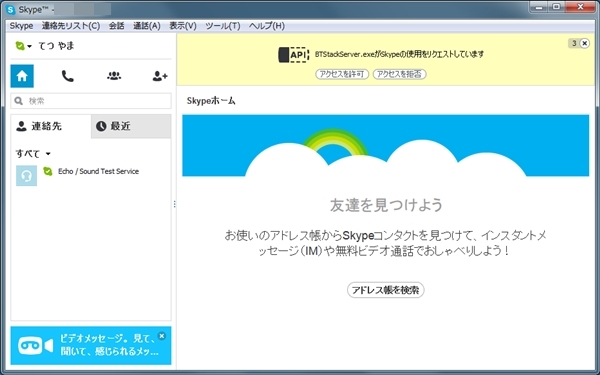
Task: Open the Skype Home icon
Action: (22, 76)
